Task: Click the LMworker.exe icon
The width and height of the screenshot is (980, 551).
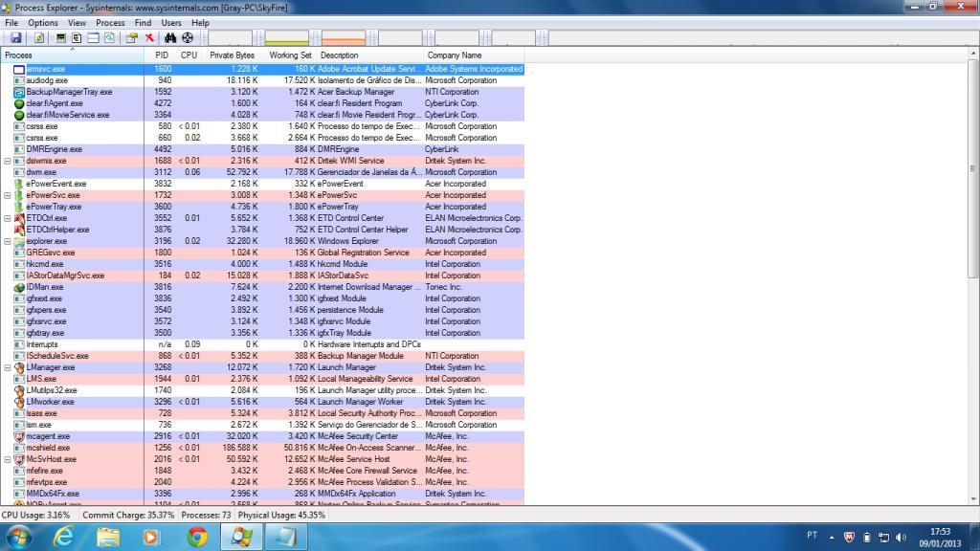Action: 19,402
